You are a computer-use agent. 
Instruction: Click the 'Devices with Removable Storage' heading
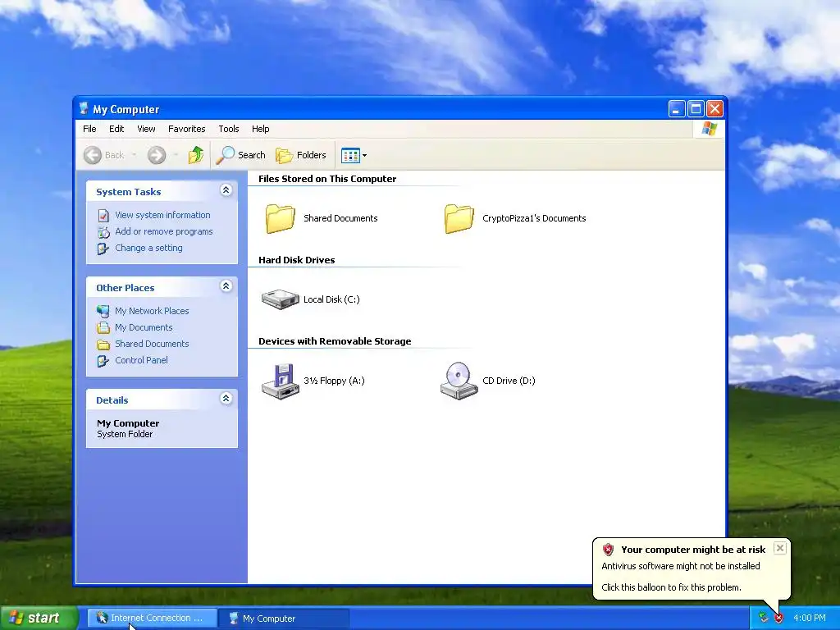pos(335,341)
